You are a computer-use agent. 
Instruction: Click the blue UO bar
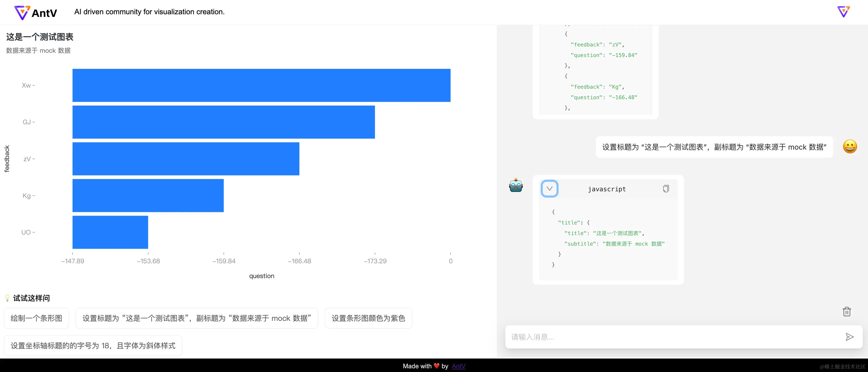point(110,232)
